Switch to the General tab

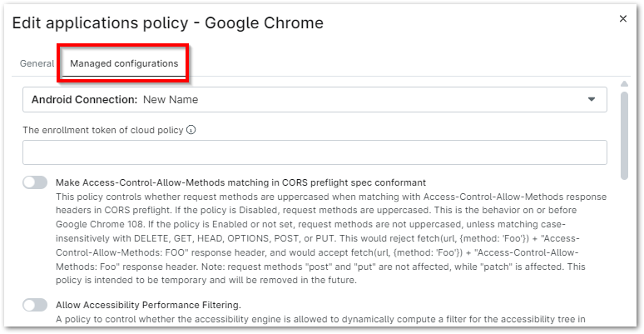[x=37, y=64]
